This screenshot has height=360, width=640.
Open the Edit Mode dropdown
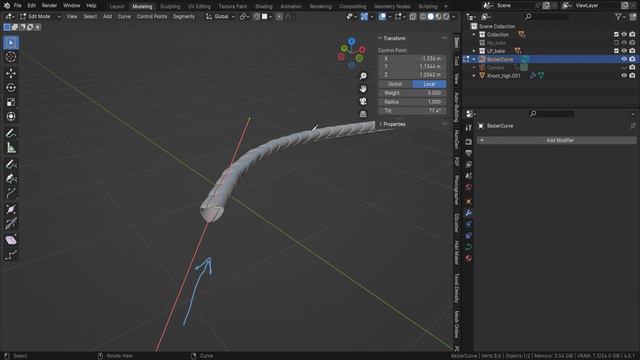(40, 17)
